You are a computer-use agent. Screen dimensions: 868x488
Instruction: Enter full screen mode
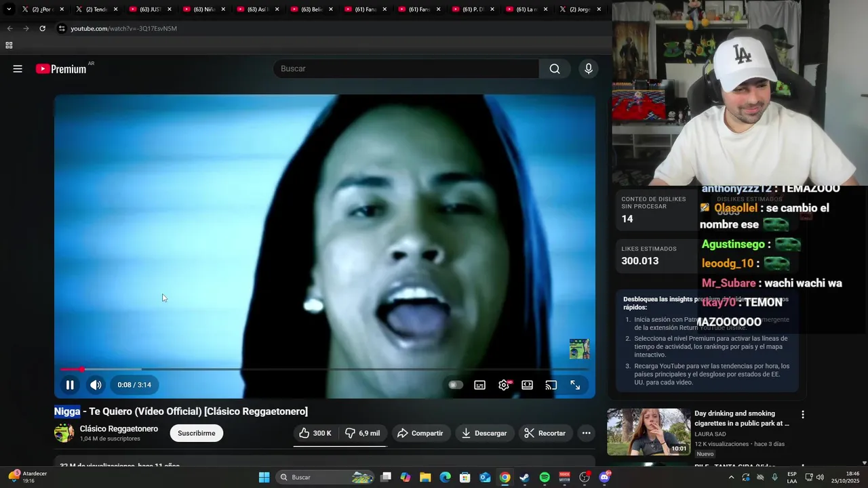[x=575, y=385]
